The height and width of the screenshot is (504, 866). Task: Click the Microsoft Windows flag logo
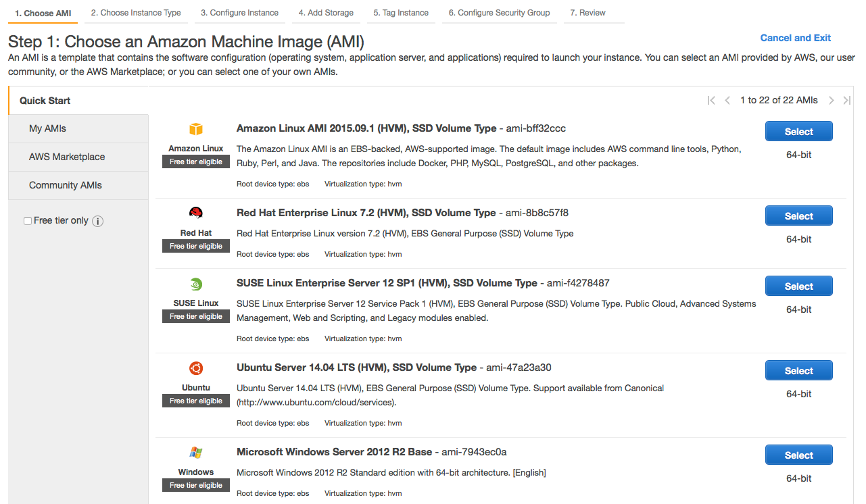pyautogui.click(x=196, y=453)
